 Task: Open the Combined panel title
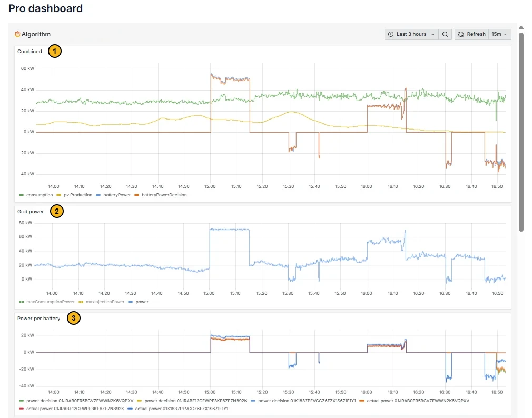coord(29,52)
